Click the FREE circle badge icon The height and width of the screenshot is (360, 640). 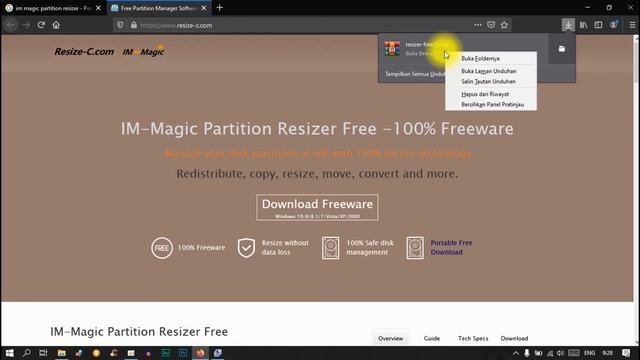[162, 248]
